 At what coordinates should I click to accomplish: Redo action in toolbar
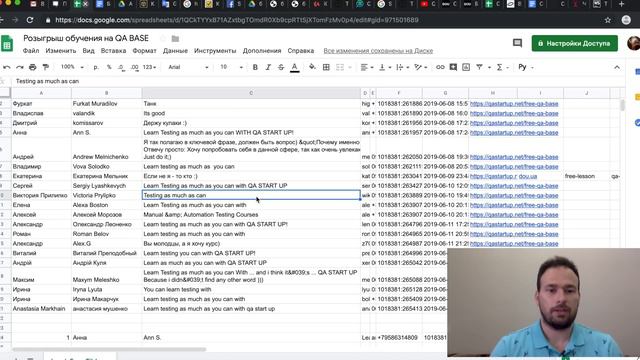coord(20,67)
